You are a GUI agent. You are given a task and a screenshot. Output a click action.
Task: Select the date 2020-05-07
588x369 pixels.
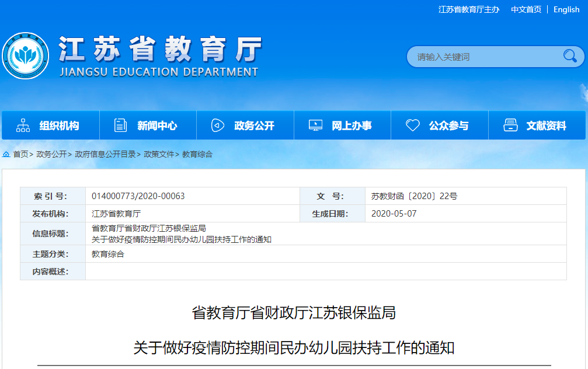click(394, 214)
